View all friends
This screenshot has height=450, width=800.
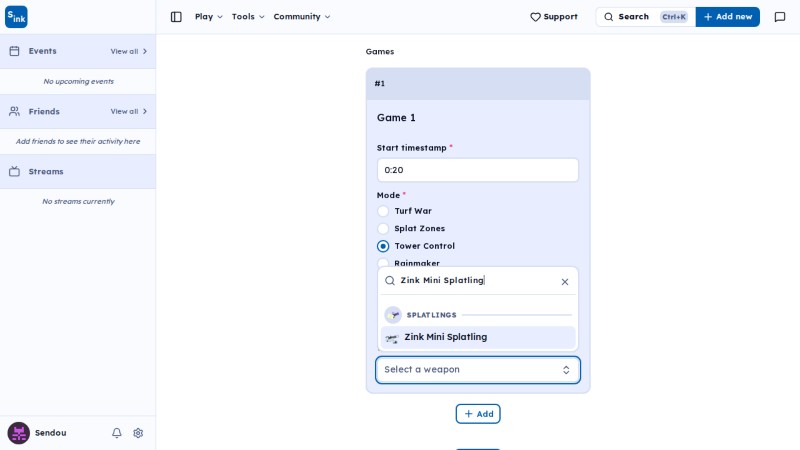click(x=129, y=111)
